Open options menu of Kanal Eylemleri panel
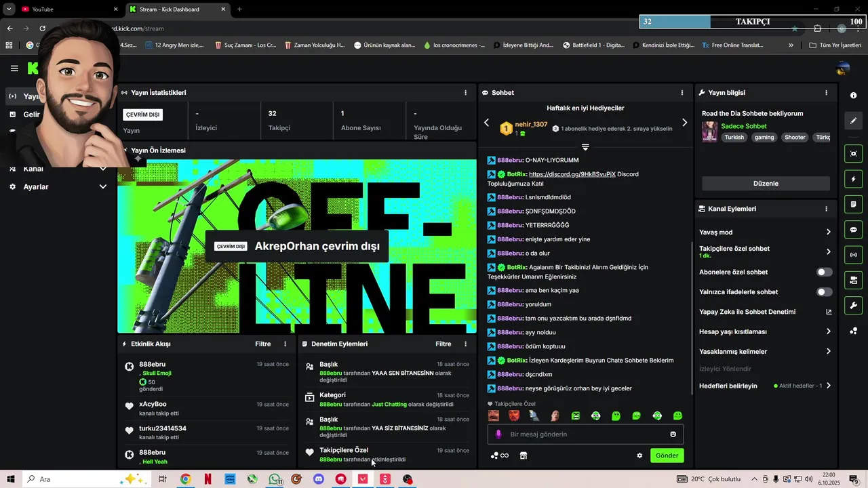The image size is (868, 488). 826,209
